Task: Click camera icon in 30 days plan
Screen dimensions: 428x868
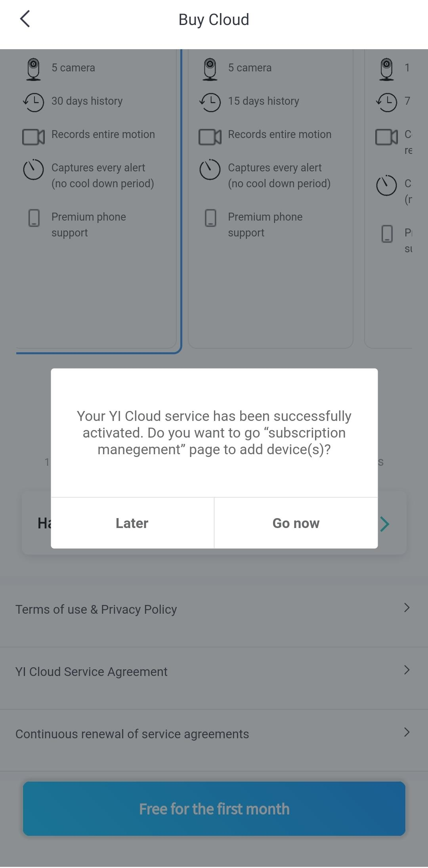Action: tap(34, 69)
